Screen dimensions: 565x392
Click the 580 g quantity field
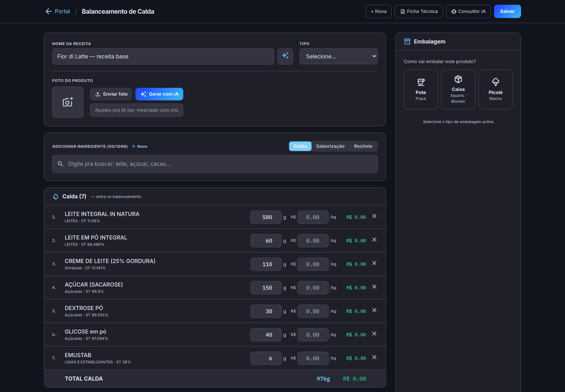coord(266,217)
